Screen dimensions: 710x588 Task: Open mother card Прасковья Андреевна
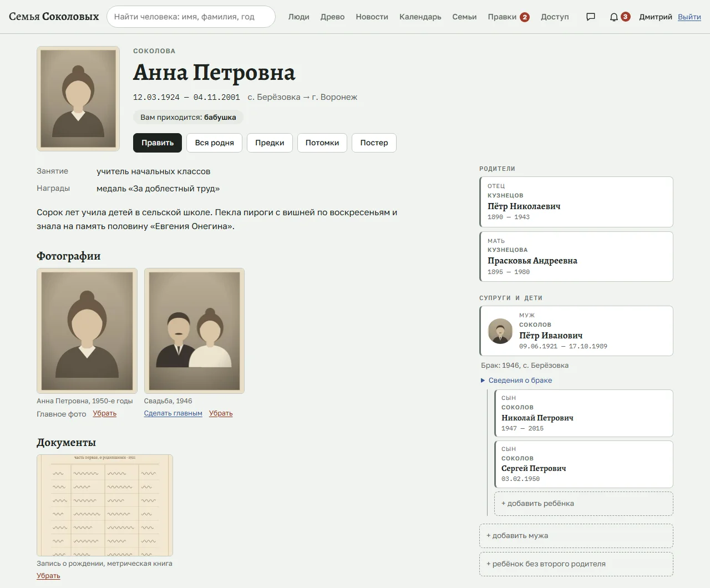click(x=576, y=256)
